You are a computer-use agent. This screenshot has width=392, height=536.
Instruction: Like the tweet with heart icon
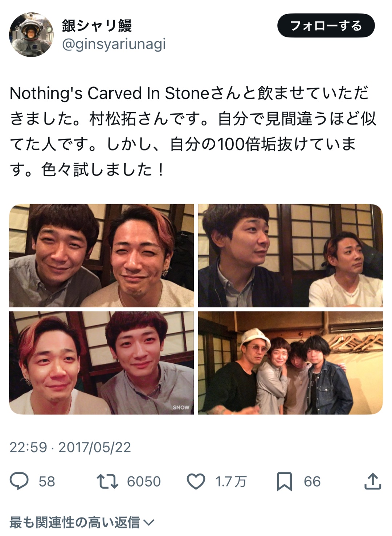point(196,481)
